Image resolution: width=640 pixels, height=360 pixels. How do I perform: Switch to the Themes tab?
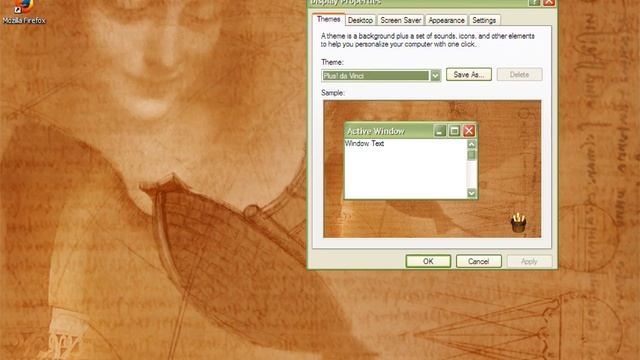329,19
